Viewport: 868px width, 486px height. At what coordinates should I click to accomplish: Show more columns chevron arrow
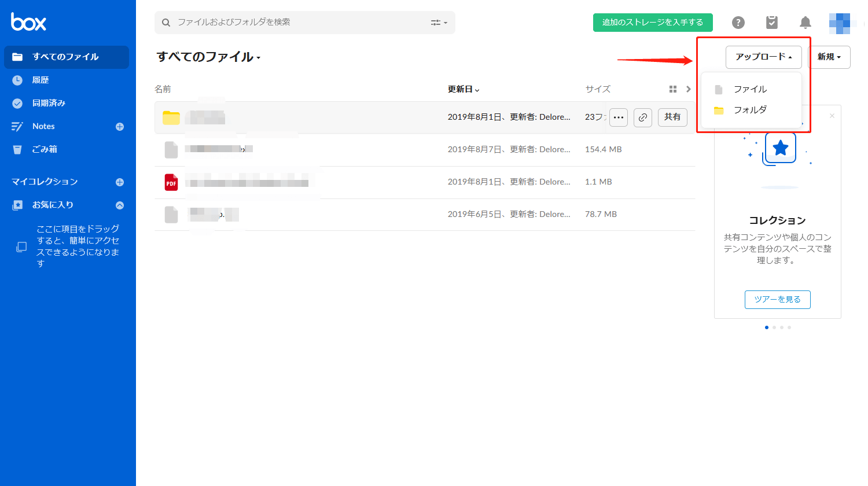[688, 89]
